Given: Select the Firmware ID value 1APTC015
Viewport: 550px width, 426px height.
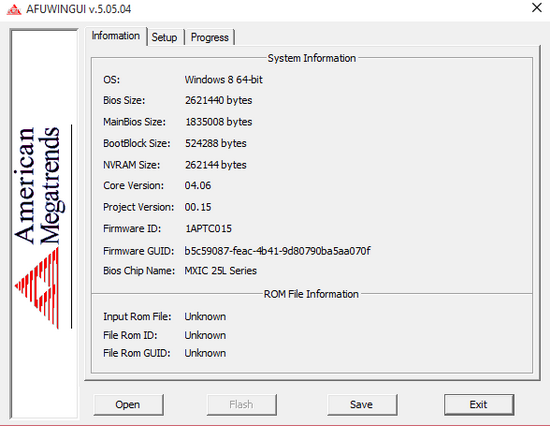Looking at the screenshot, I should (x=208, y=229).
